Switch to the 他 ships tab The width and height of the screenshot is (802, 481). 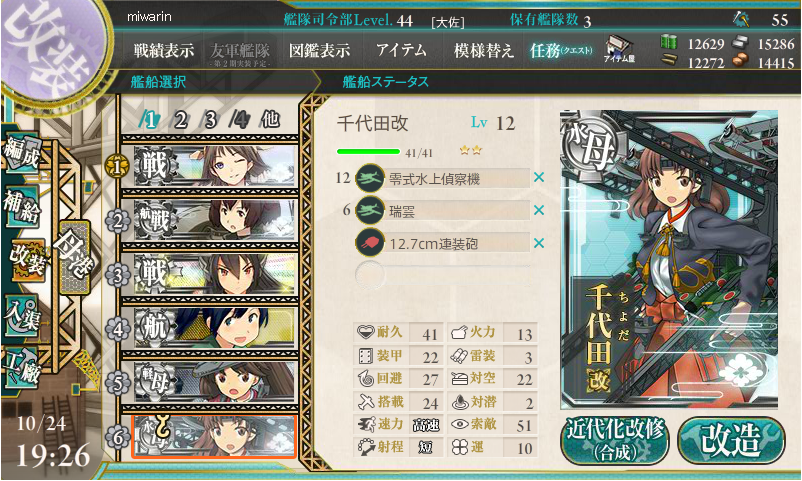(x=270, y=120)
